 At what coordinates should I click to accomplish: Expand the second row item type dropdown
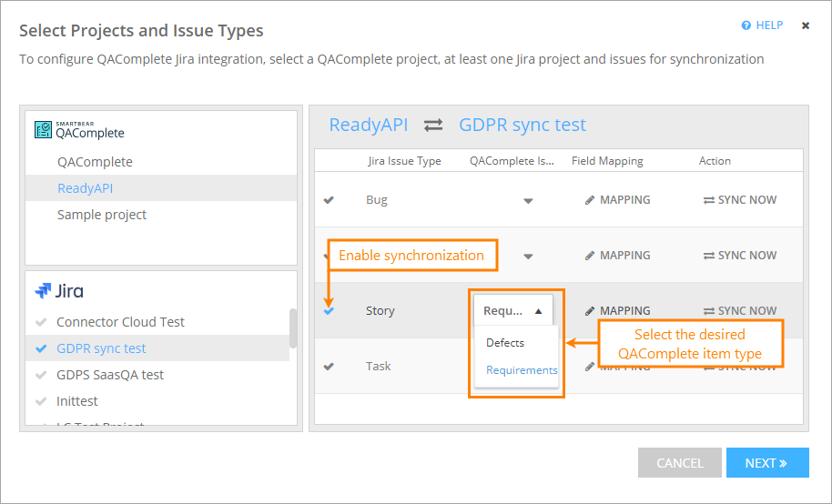point(528,257)
